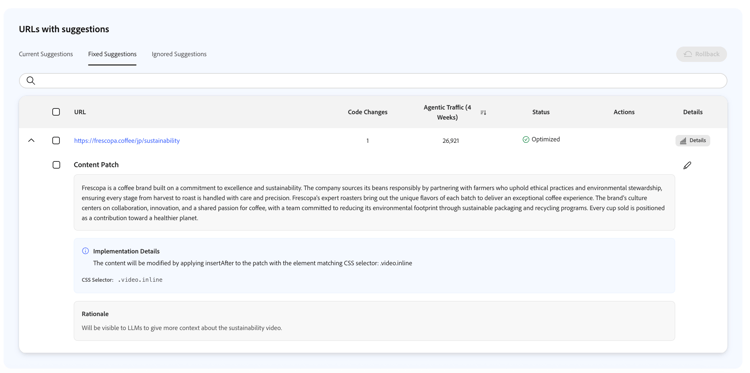This screenshot has width=750, height=373.
Task: Click the pencil edit icon for Content Patch
Action: pos(687,165)
